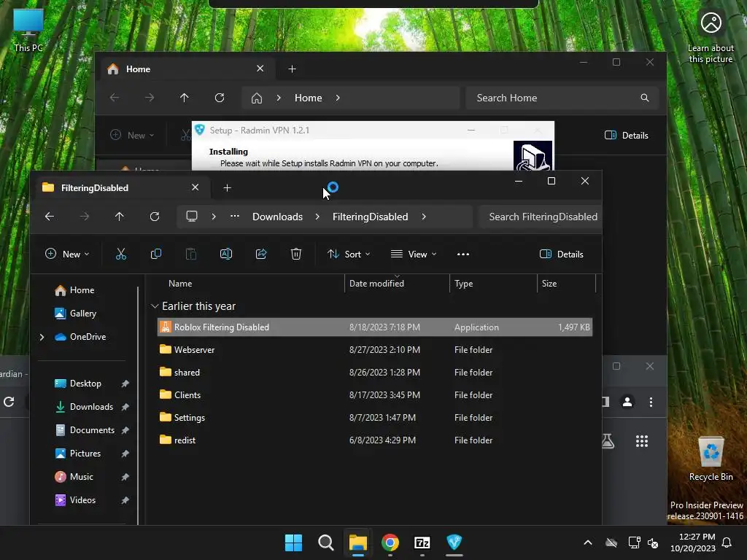Open the Recycle Bin on the desktop
The width and height of the screenshot is (747, 560).
pyautogui.click(x=711, y=458)
